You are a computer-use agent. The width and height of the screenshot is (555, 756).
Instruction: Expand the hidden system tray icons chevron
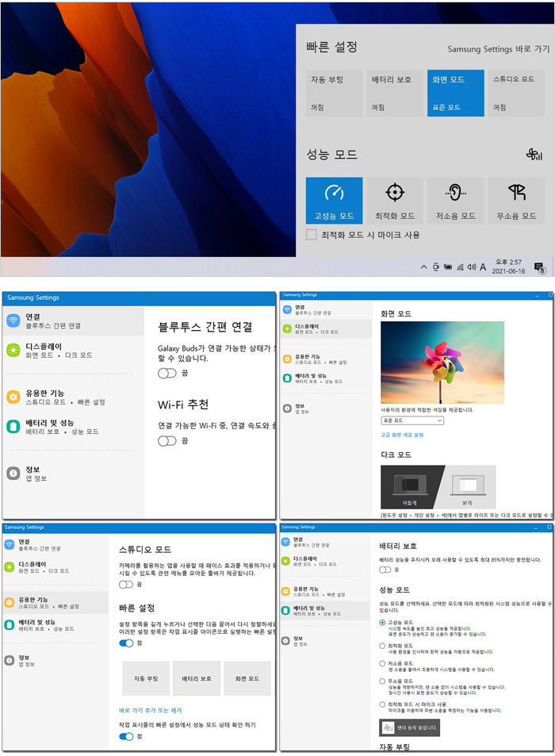coord(424,267)
